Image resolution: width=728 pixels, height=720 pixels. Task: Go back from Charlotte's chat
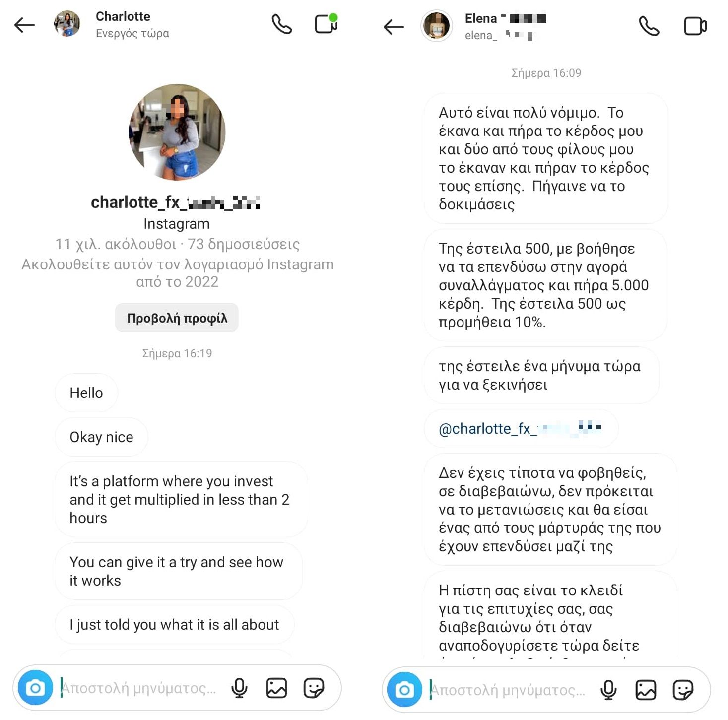(x=24, y=25)
